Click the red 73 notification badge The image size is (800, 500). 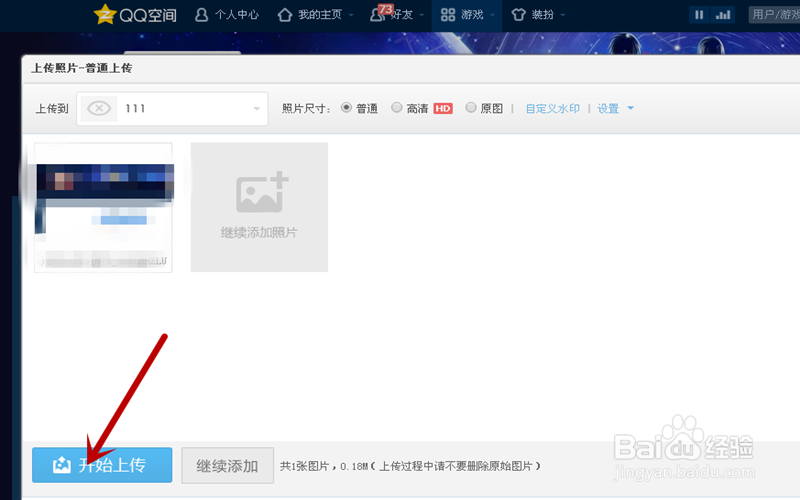pos(385,9)
